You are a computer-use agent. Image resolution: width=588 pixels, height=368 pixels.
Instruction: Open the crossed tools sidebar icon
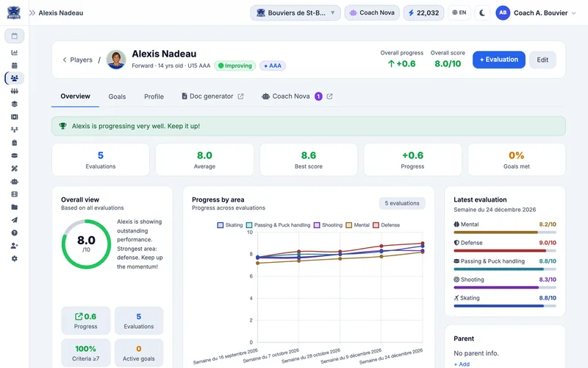(x=14, y=169)
